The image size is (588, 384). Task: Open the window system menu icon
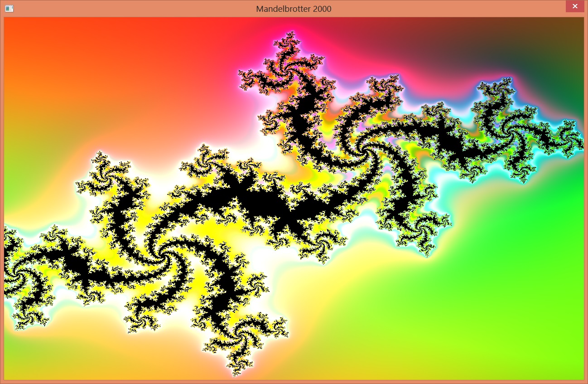coord(9,9)
